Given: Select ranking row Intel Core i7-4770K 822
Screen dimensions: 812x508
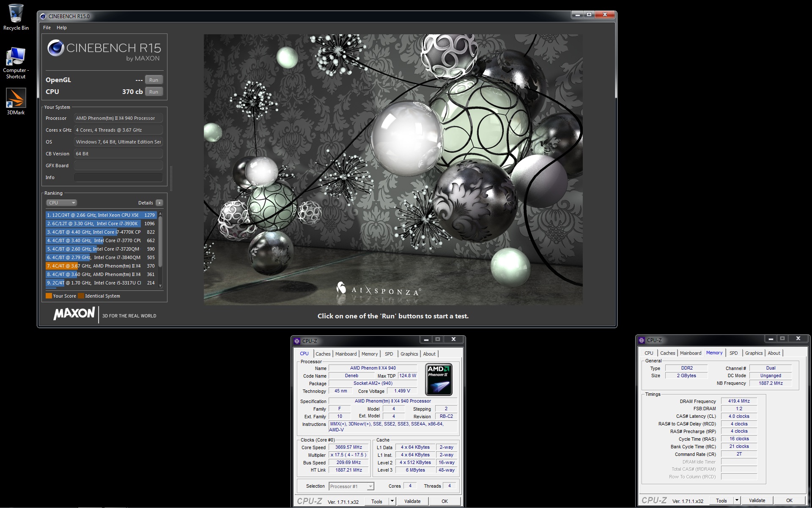Looking at the screenshot, I should point(101,232).
